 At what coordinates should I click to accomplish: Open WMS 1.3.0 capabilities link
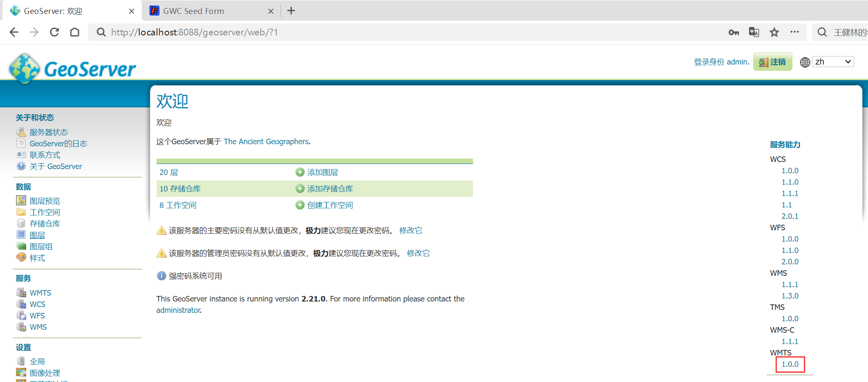[x=790, y=296]
